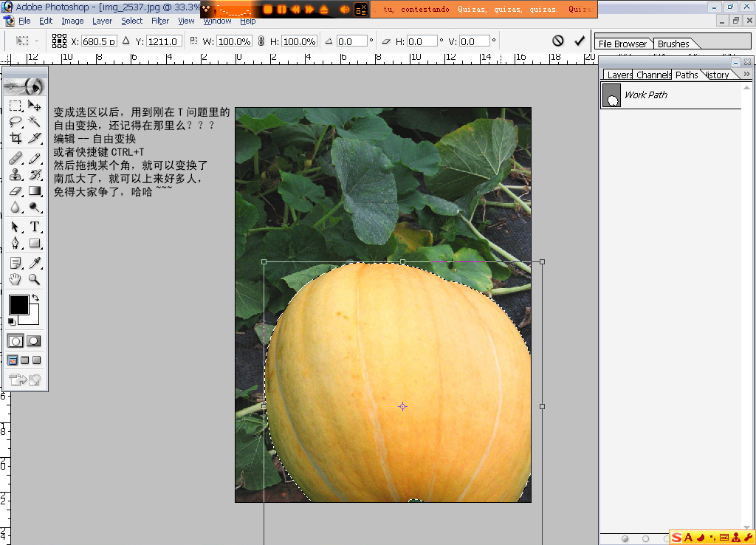Select the Eraser tool
756x545 pixels.
point(16,191)
